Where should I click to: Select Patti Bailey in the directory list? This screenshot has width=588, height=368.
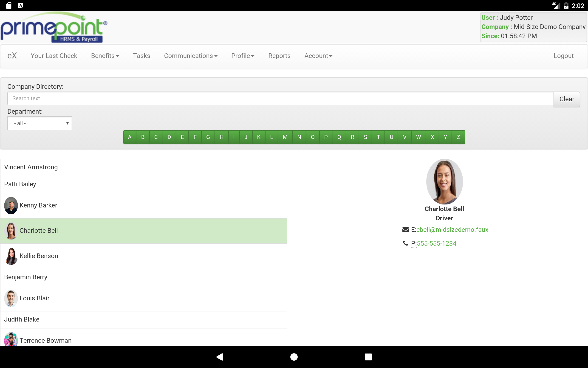[144, 184]
